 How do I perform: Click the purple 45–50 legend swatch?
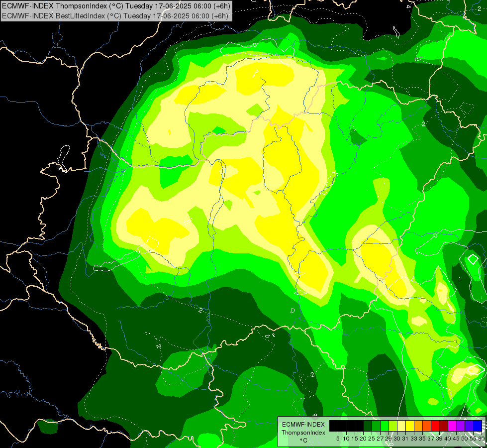tap(461, 426)
